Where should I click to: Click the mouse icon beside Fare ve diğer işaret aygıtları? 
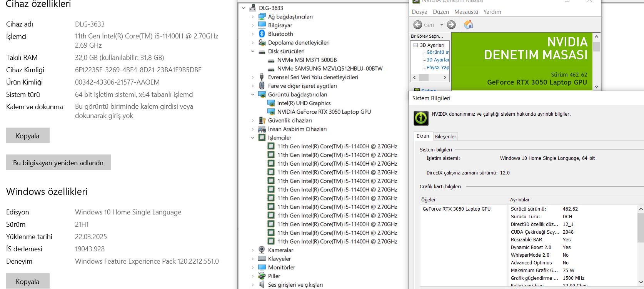(262, 86)
